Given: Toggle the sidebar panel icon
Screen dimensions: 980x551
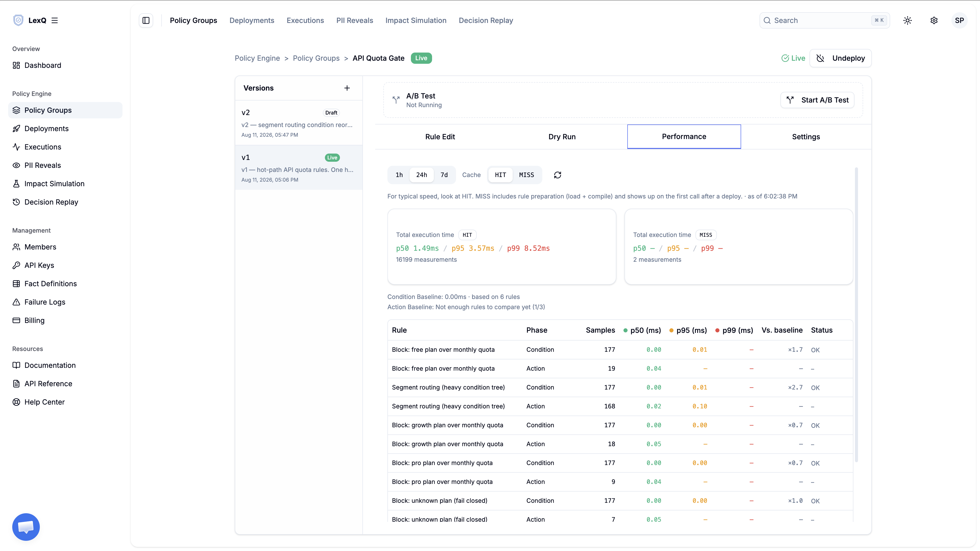Looking at the screenshot, I should (146, 20).
